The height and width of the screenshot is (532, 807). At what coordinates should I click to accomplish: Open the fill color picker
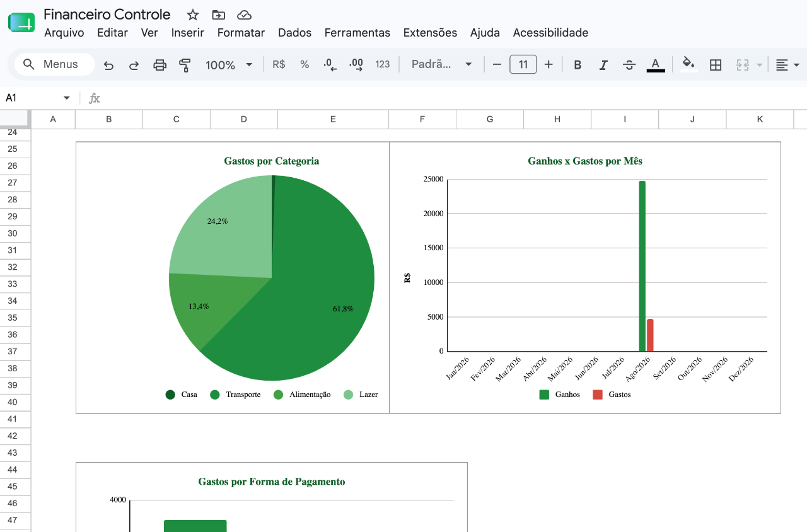tap(688, 64)
